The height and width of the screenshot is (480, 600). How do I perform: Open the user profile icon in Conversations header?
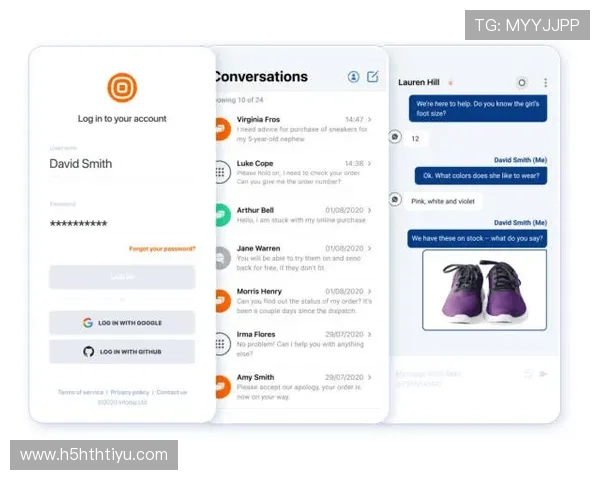pyautogui.click(x=353, y=77)
